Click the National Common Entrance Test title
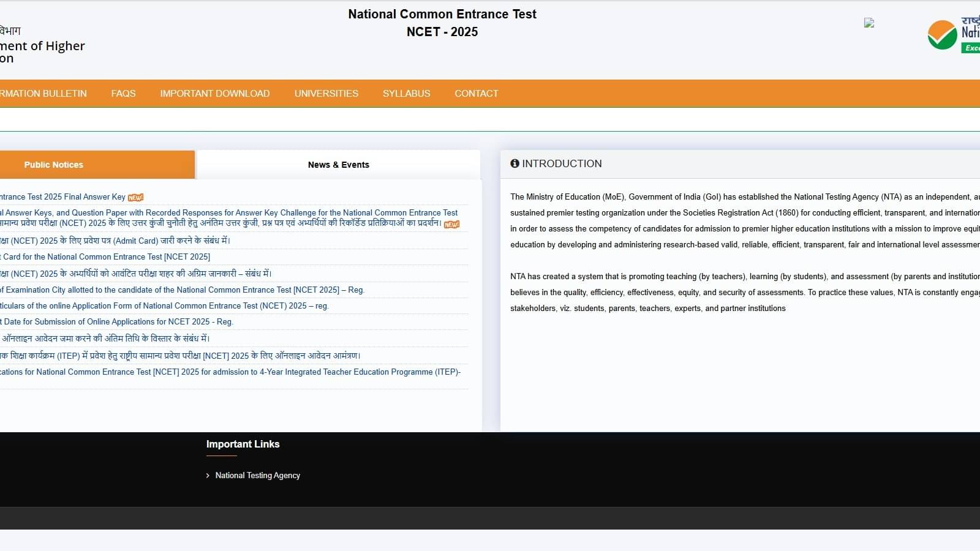Screen dimensions: 980x551 click(x=442, y=14)
